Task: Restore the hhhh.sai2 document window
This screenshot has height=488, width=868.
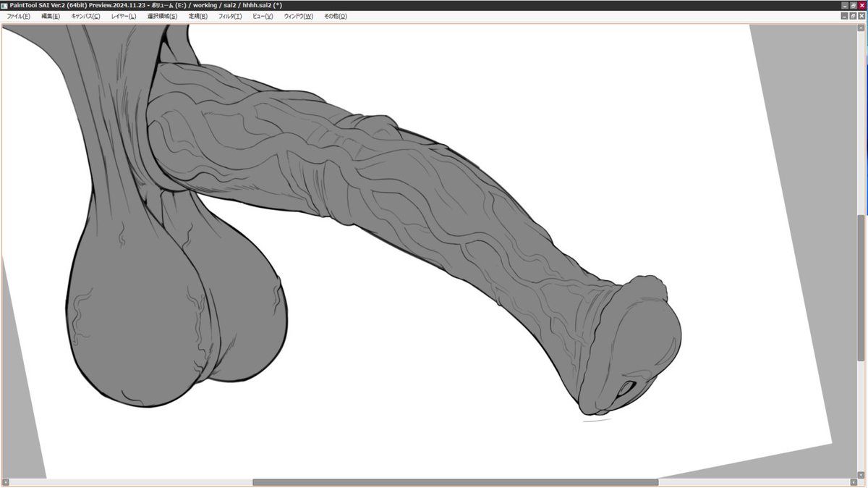Action: tap(853, 15)
